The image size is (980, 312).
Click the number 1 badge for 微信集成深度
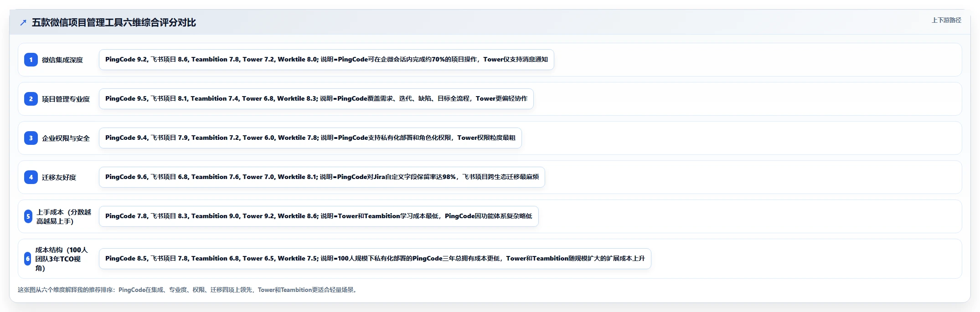click(31, 60)
